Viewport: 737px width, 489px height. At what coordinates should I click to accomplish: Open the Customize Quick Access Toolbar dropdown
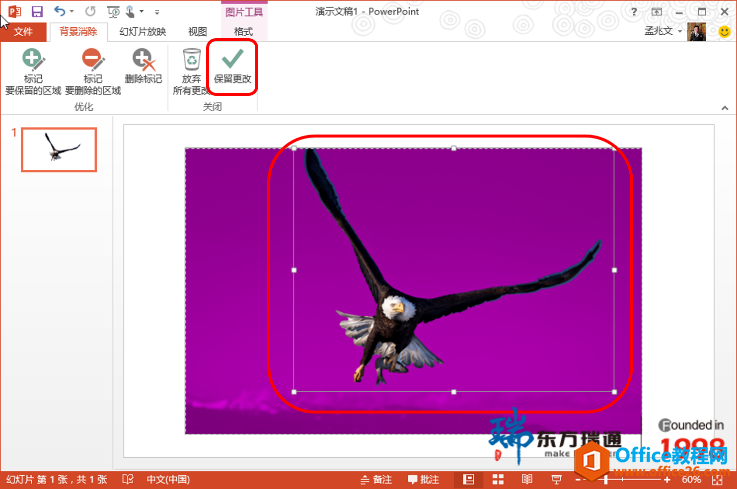[157, 12]
